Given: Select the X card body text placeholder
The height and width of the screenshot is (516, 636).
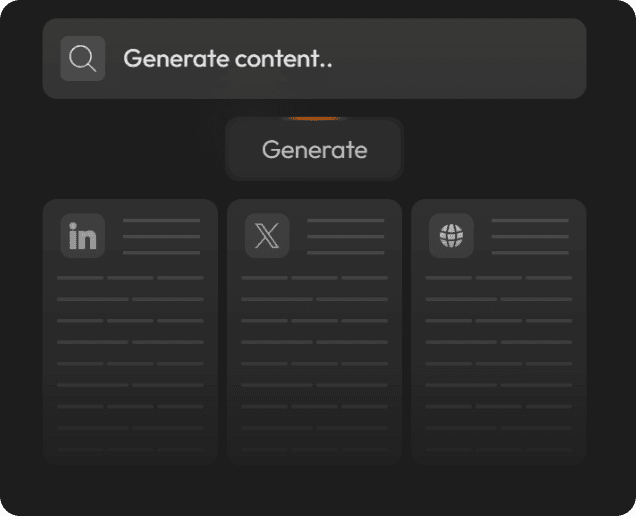Looking at the screenshot, I should 314,342.
